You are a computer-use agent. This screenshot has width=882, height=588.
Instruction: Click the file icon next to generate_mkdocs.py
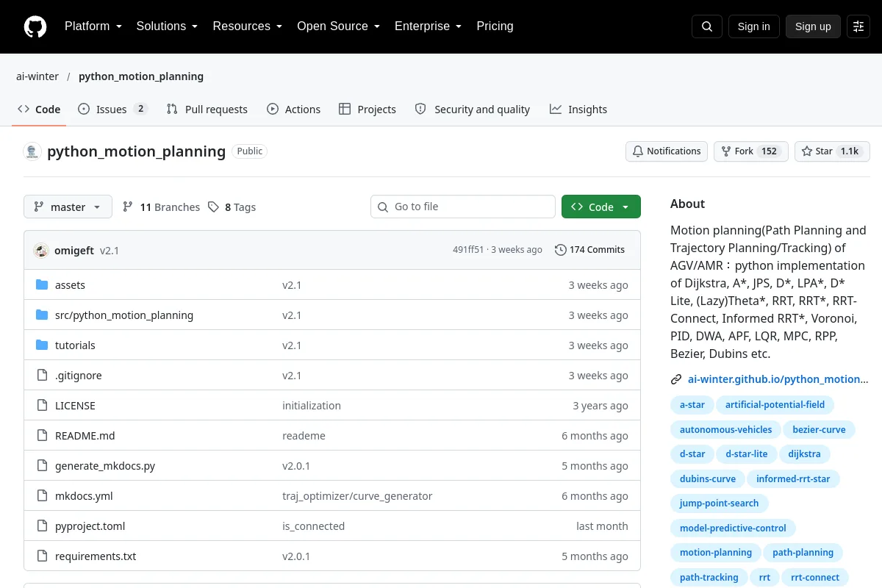[42, 466]
